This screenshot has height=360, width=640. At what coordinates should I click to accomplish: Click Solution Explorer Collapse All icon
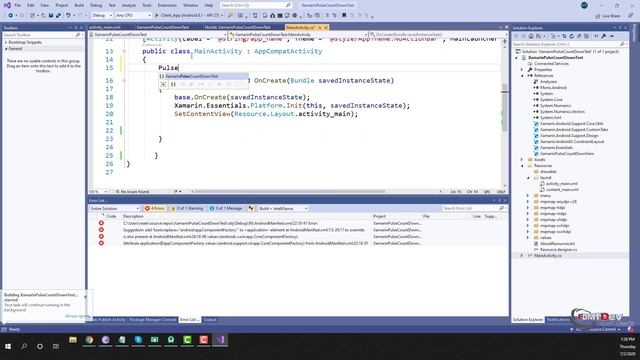[579, 36]
